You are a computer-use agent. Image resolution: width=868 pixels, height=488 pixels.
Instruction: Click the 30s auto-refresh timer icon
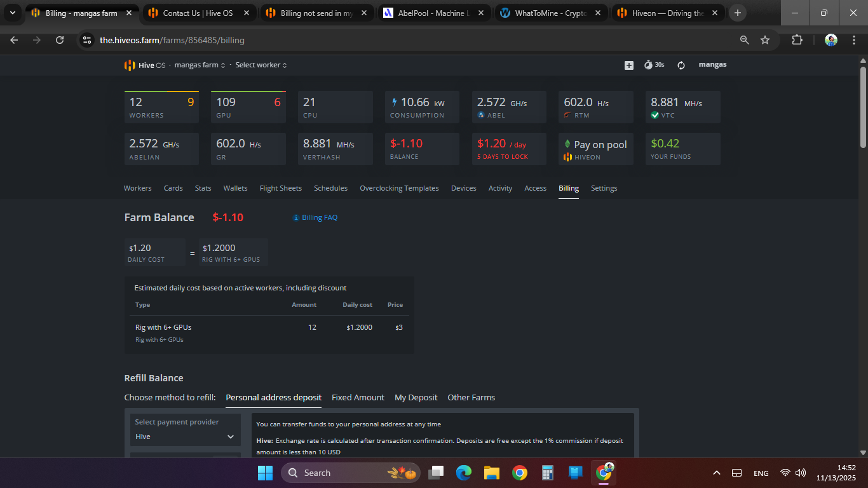point(648,65)
